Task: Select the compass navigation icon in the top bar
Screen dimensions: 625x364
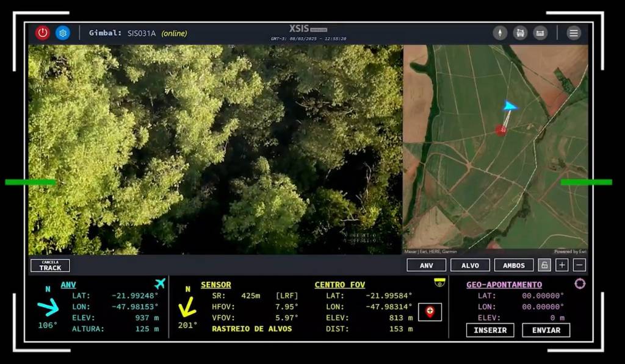Action: pyautogui.click(x=499, y=32)
